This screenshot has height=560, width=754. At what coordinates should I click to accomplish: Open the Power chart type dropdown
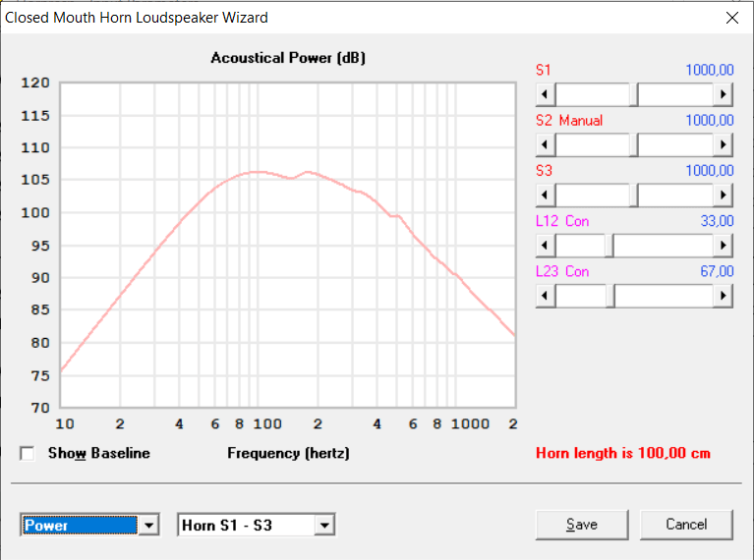[148, 525]
